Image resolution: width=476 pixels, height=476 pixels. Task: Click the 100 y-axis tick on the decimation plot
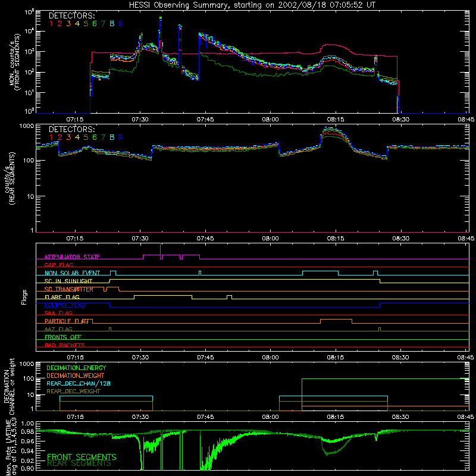29,378
